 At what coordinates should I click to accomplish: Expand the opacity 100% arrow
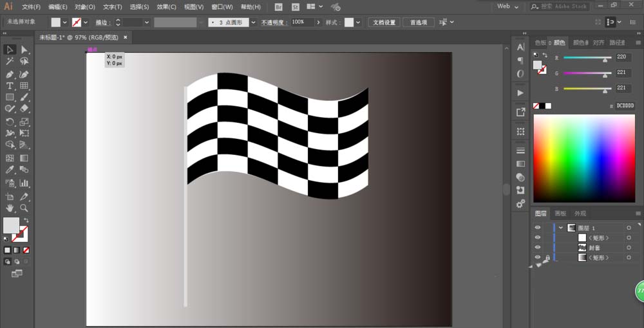pyautogui.click(x=318, y=23)
